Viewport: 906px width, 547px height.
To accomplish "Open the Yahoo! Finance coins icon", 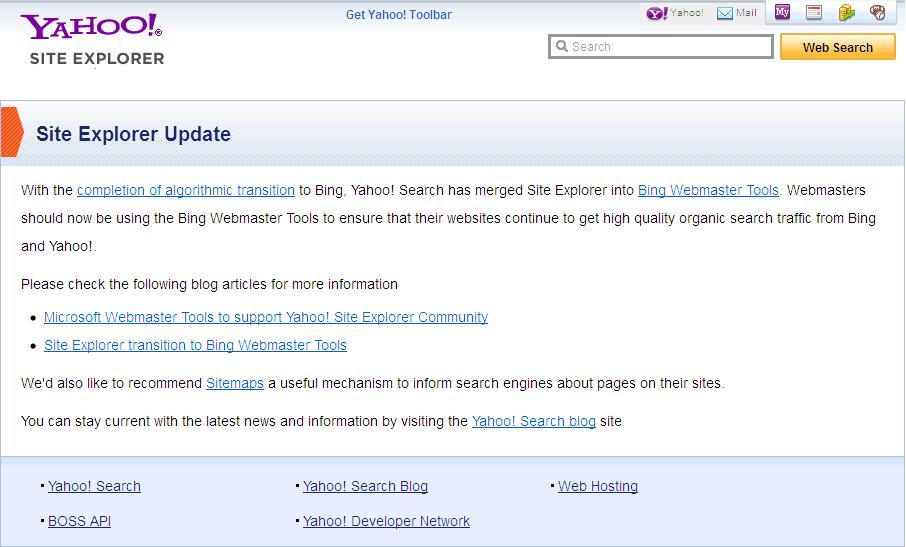I will (846, 12).
